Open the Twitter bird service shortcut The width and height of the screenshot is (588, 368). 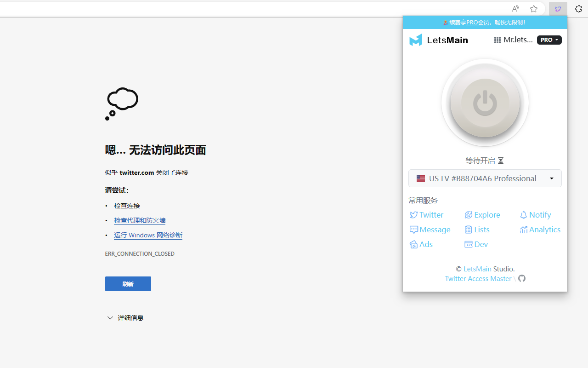tap(426, 215)
